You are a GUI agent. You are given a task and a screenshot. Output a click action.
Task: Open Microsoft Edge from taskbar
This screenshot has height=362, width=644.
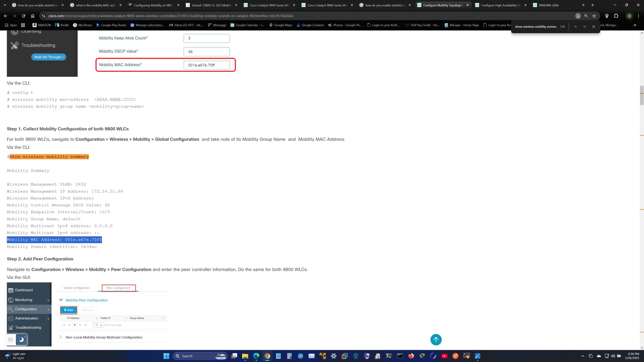point(256,356)
